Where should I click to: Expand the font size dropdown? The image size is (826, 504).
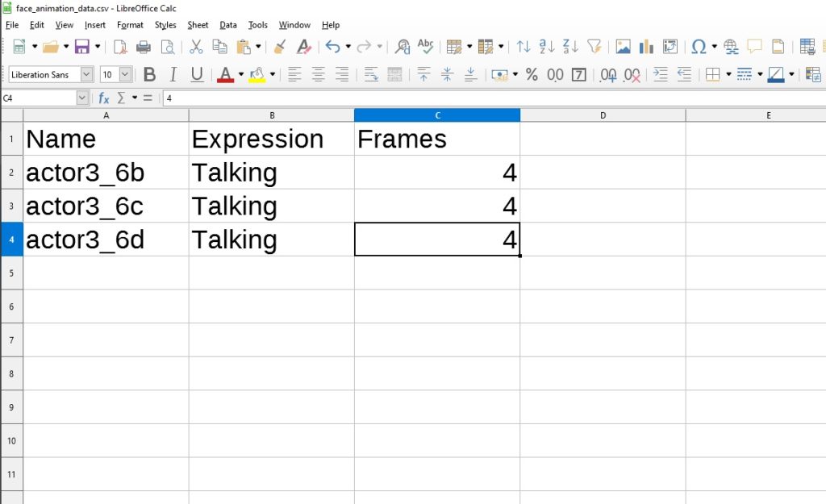point(125,75)
